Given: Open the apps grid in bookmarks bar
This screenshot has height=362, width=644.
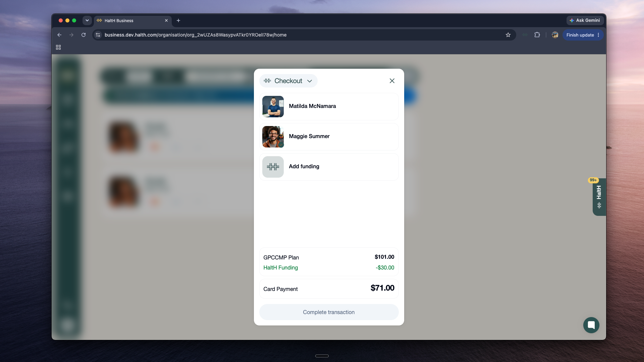Looking at the screenshot, I should [58, 48].
